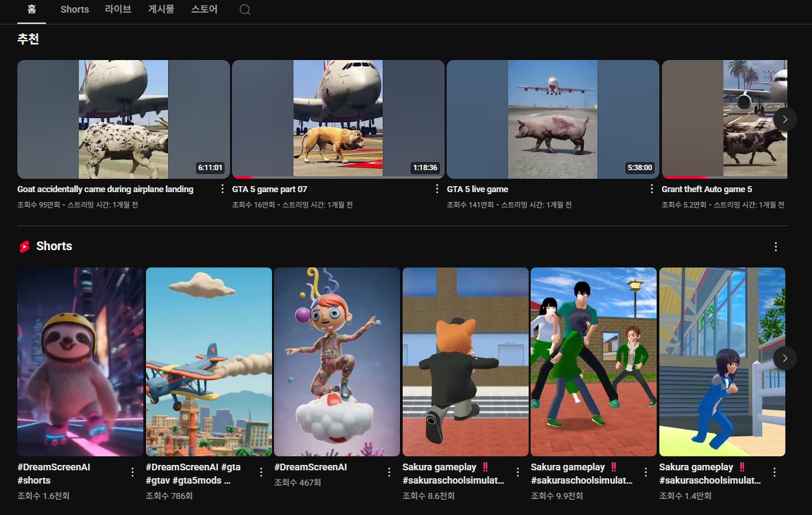
Task: Switch to the 홈 tab
Action: click(x=31, y=9)
